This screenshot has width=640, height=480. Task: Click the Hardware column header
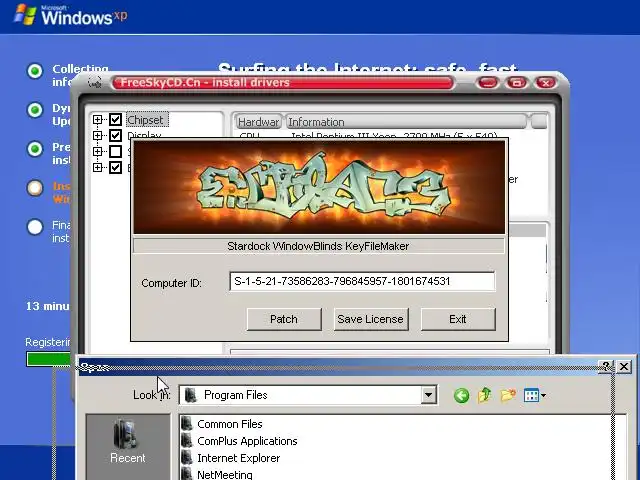click(258, 122)
